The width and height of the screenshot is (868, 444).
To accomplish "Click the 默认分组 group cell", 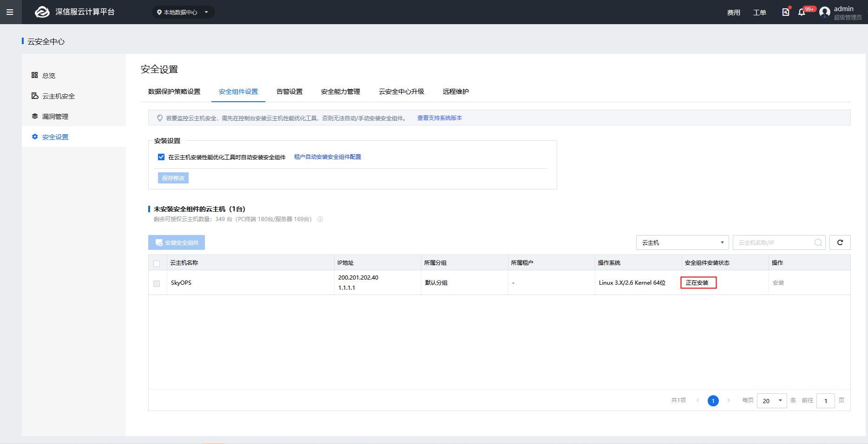I will coord(436,282).
